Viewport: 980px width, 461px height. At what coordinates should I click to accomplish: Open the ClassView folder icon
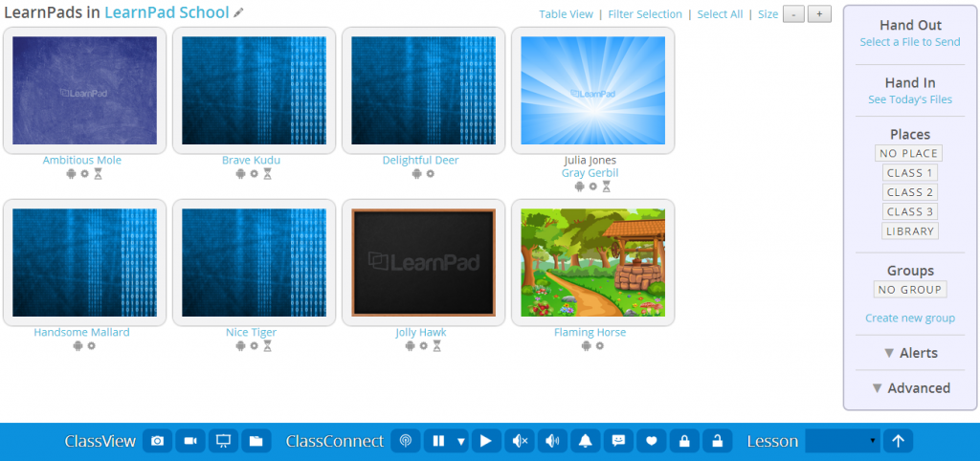[x=256, y=441]
